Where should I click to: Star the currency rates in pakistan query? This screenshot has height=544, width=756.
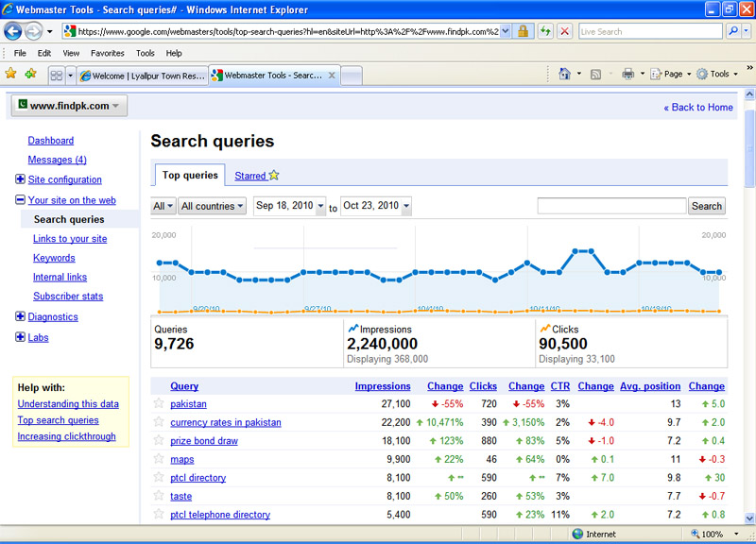(x=159, y=421)
